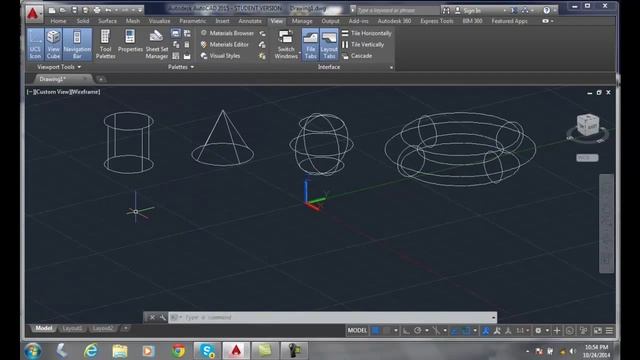Close the command line with X icon
Viewport: 640px width, 360px height.
[152, 317]
